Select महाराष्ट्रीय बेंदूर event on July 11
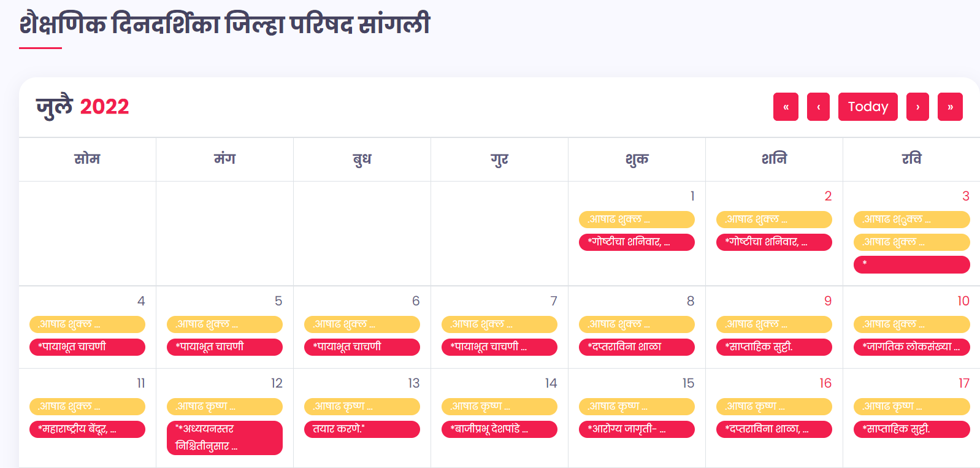The height and width of the screenshot is (468, 980). click(x=87, y=429)
